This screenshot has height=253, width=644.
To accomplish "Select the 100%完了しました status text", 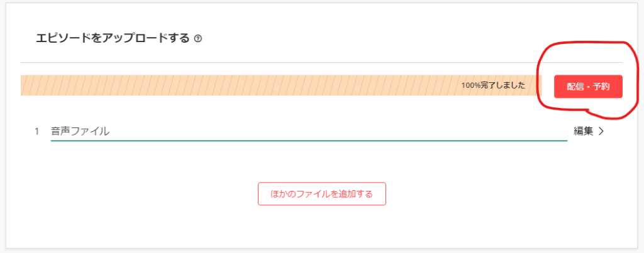I will click(493, 85).
